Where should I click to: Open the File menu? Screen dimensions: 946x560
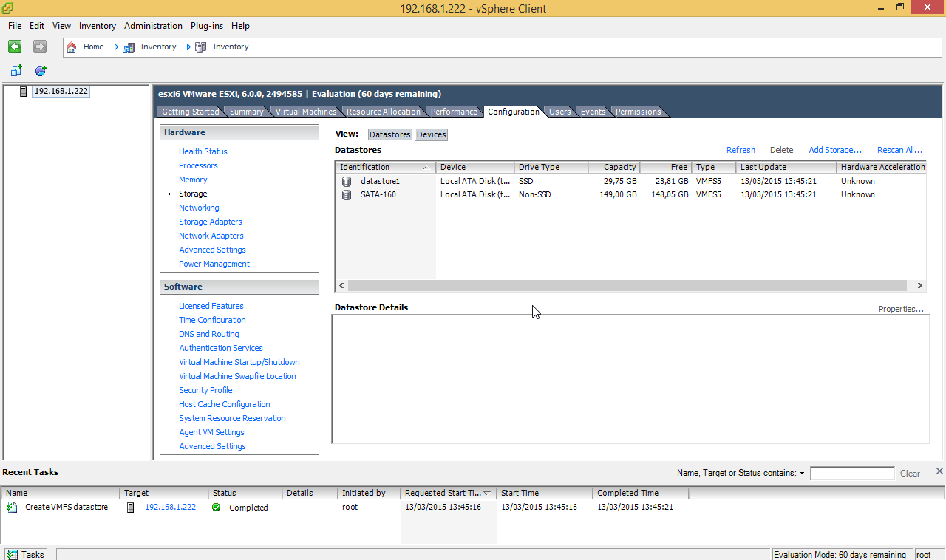[x=15, y=26]
